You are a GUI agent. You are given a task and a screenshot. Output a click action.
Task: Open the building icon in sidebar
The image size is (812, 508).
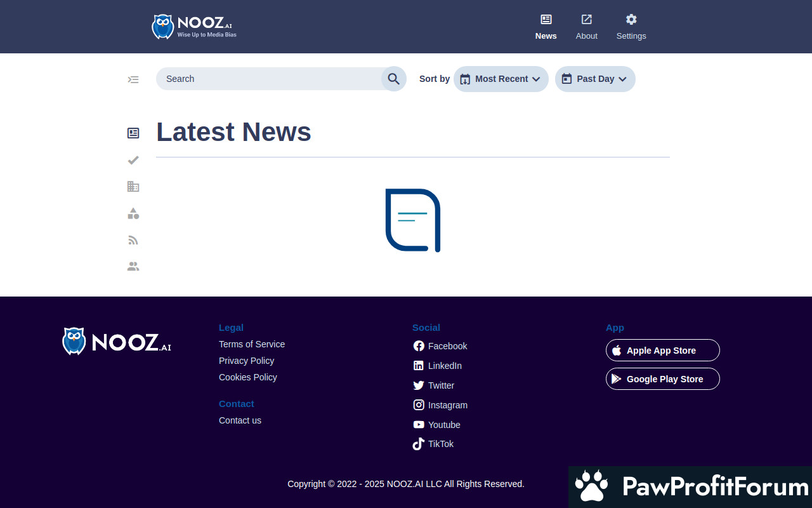[x=133, y=187]
